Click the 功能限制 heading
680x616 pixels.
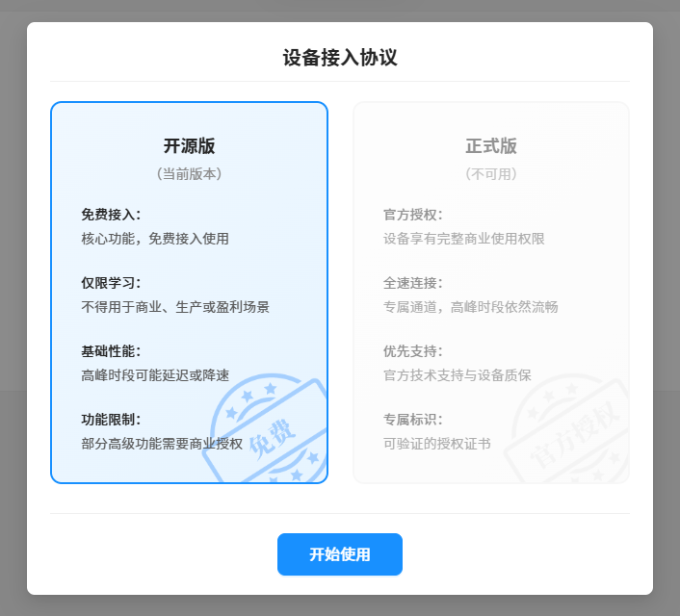coord(111,420)
